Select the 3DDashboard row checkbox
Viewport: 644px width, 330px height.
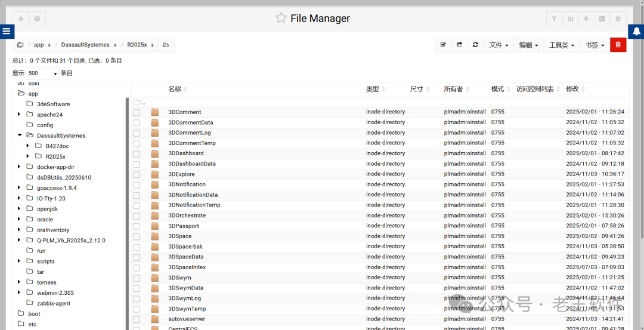point(137,153)
